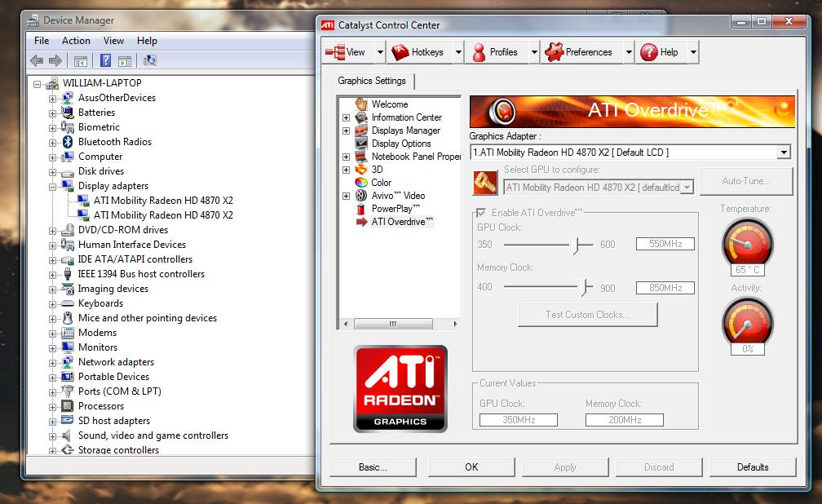This screenshot has height=504, width=822.
Task: Open the Select GPU to configure dropdown
Action: click(687, 188)
